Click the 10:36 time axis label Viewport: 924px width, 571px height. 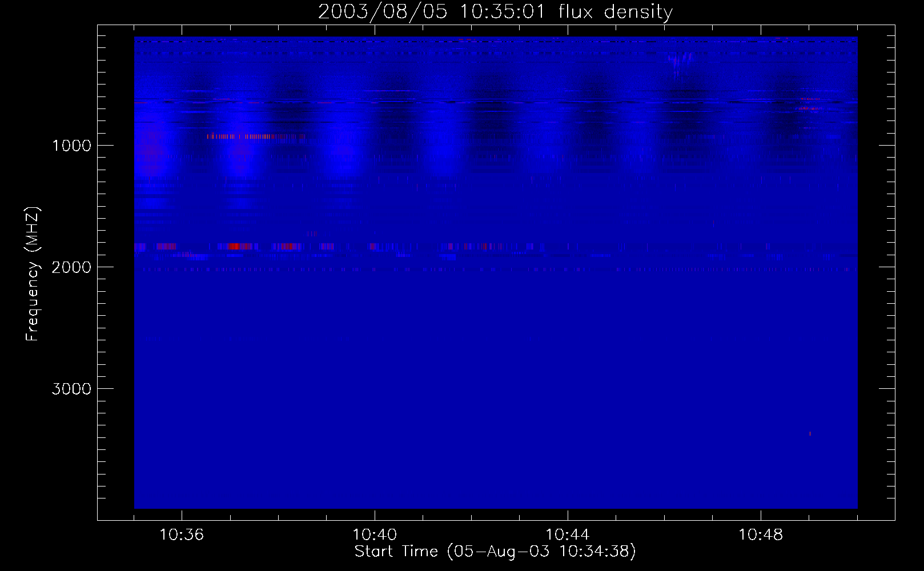pyautogui.click(x=182, y=535)
